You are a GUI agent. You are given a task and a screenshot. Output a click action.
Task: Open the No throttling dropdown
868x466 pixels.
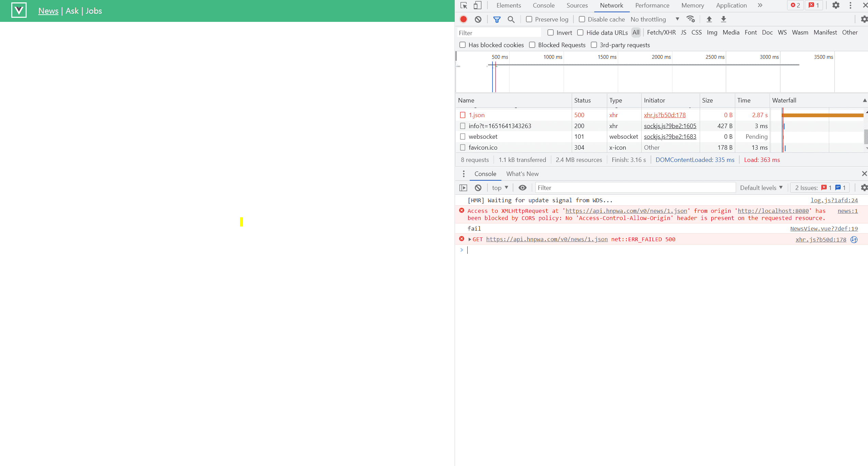[654, 19]
